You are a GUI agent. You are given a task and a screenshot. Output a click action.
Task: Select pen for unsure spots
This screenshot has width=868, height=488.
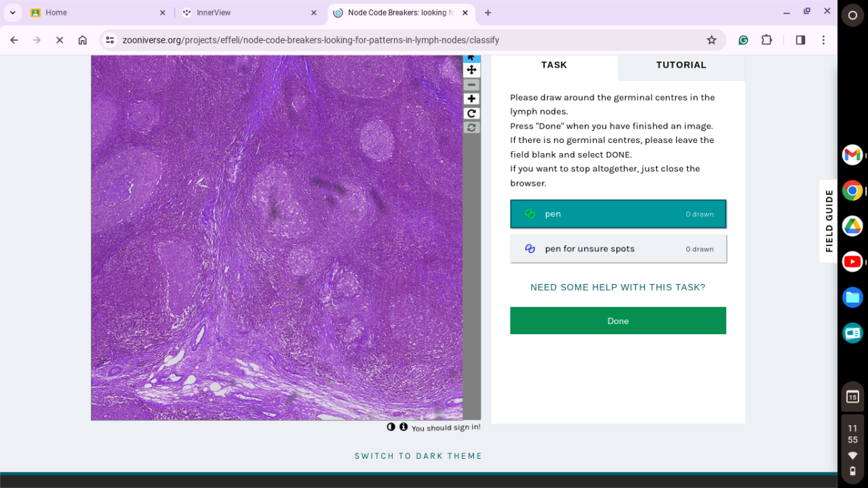point(618,249)
